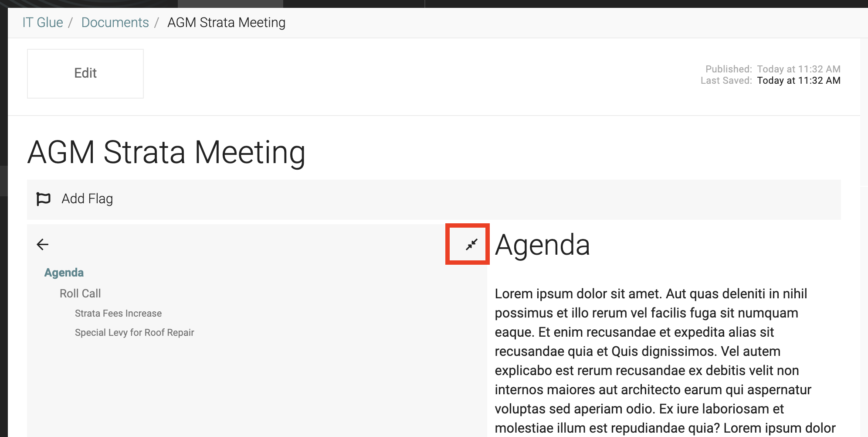Collapse the table of contents panel

[x=471, y=244]
